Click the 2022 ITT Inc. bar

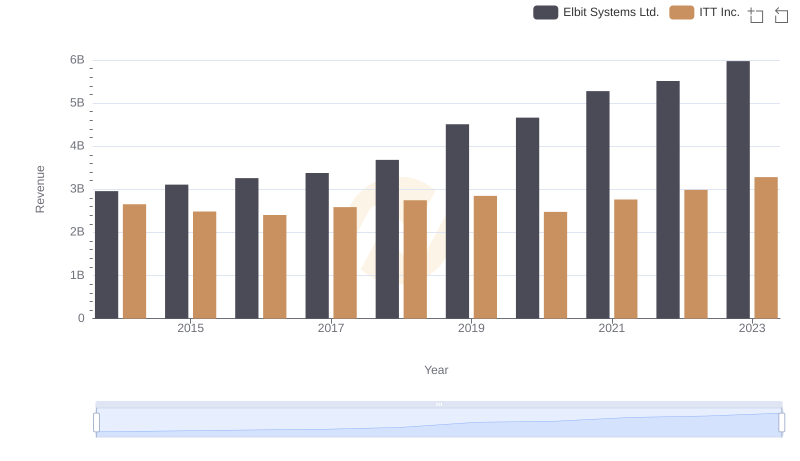coord(696,254)
